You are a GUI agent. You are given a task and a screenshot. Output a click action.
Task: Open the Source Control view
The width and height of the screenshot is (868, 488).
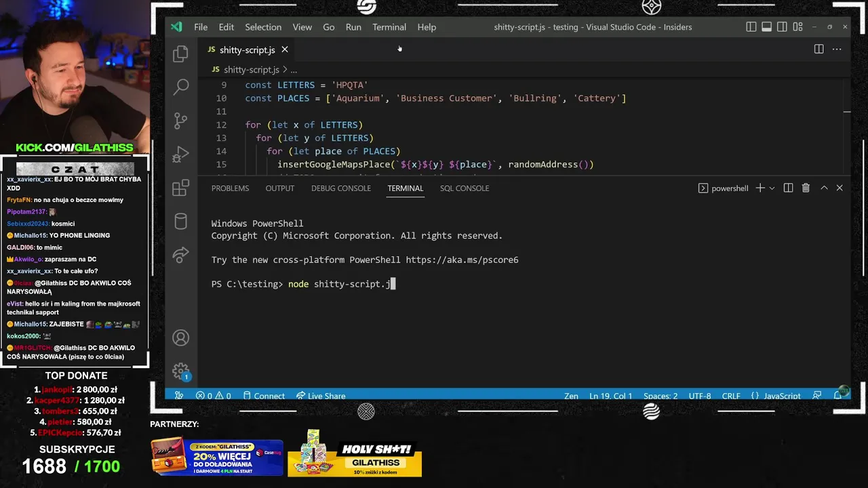(x=180, y=121)
